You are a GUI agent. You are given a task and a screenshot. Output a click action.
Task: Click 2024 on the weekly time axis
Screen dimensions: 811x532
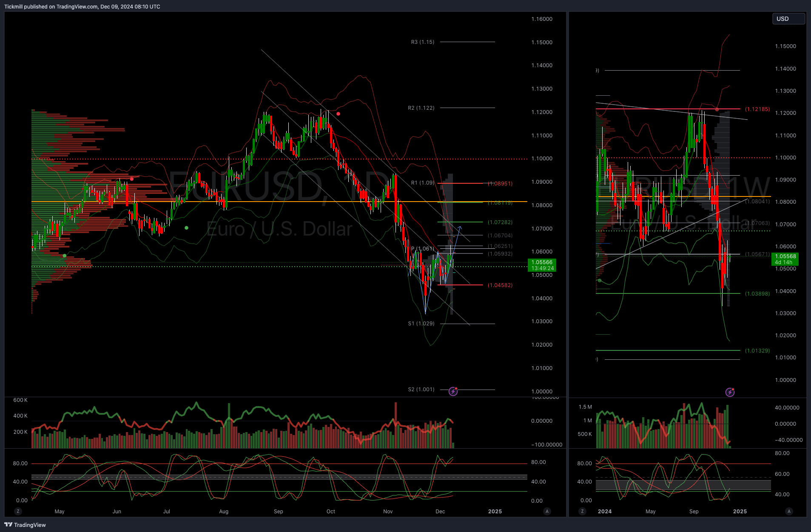tap(605, 512)
